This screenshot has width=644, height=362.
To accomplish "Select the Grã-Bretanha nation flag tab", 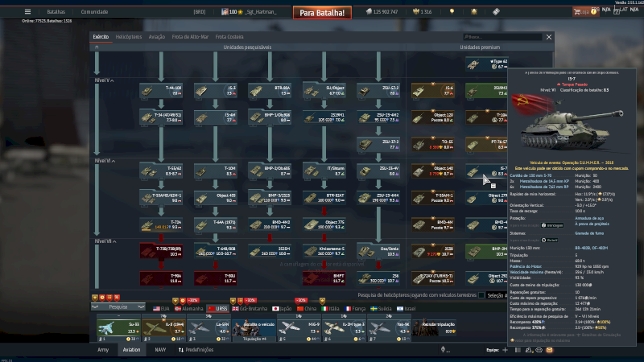I will (250, 309).
